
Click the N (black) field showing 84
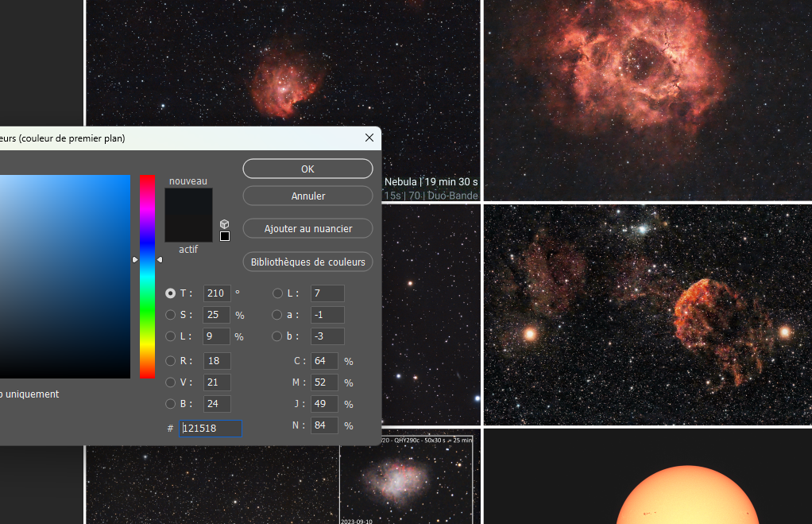point(325,425)
